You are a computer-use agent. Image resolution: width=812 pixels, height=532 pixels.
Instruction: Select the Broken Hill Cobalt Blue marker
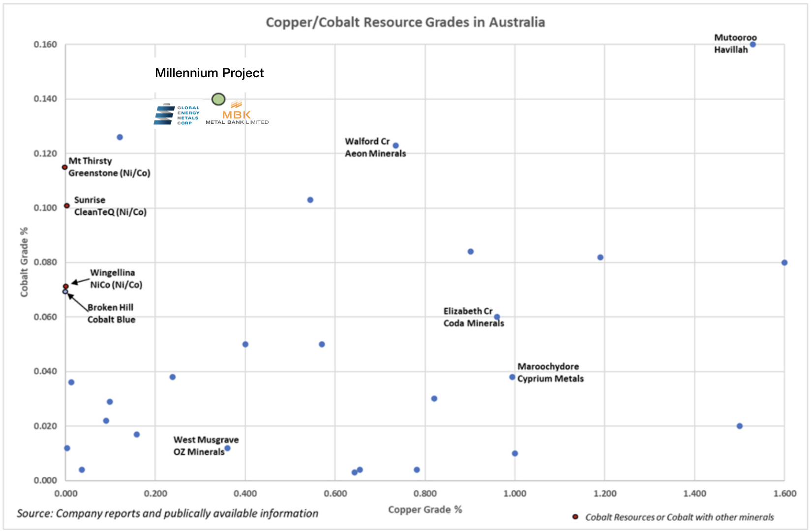(65, 292)
